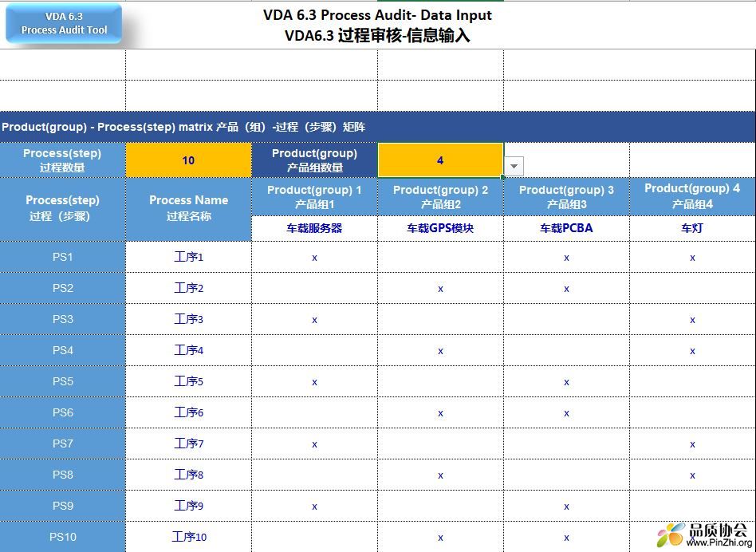Click the x mark for PS2 under 车载PCBA
Viewport: 756px width, 552px height.
(x=566, y=290)
